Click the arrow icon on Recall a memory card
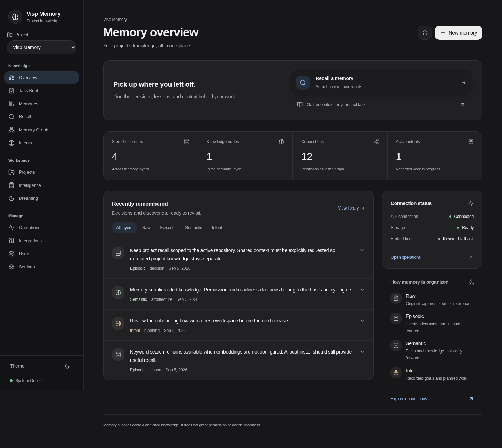 (x=464, y=83)
